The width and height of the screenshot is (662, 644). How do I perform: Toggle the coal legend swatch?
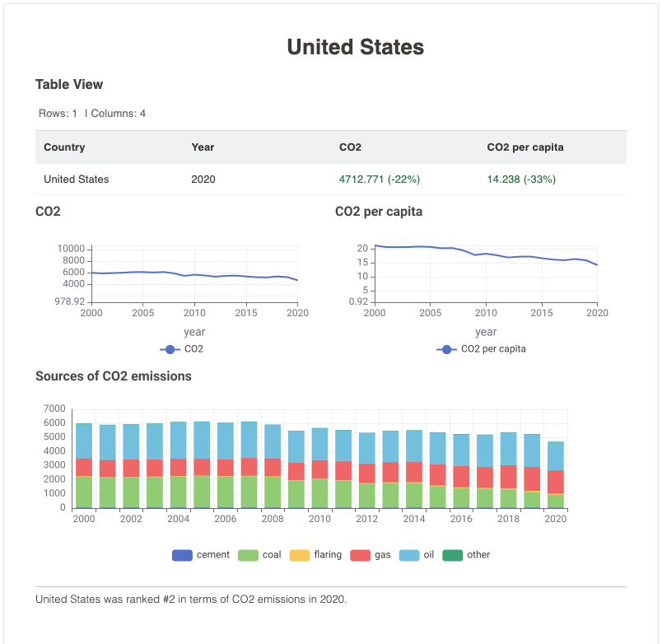[x=248, y=555]
